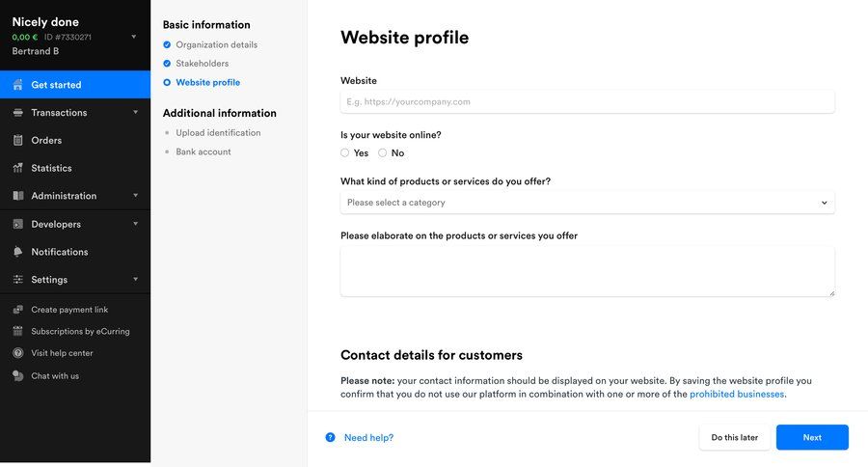This screenshot has width=868, height=467.
Task: Select No for website online
Action: click(383, 153)
